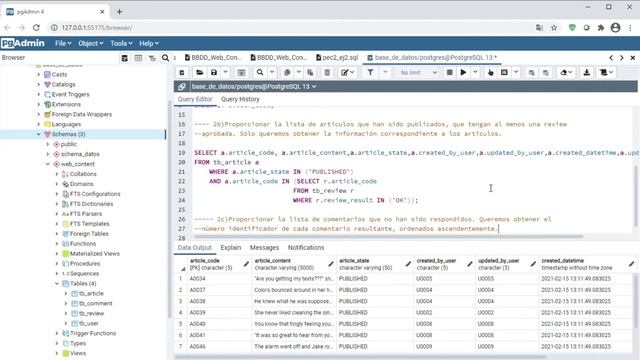Show previous panel tabs with left arrow
Screen dimensions: 640x360
click(611, 58)
